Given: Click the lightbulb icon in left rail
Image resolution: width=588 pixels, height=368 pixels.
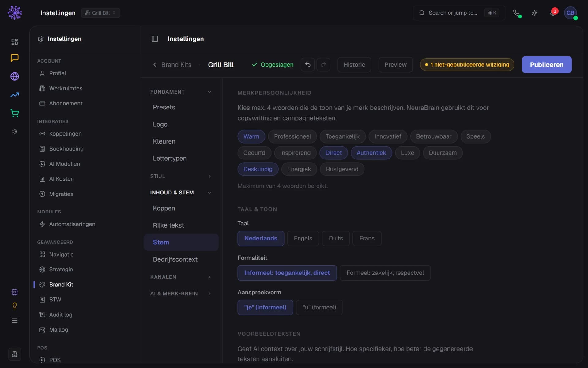Looking at the screenshot, I should [x=15, y=306].
